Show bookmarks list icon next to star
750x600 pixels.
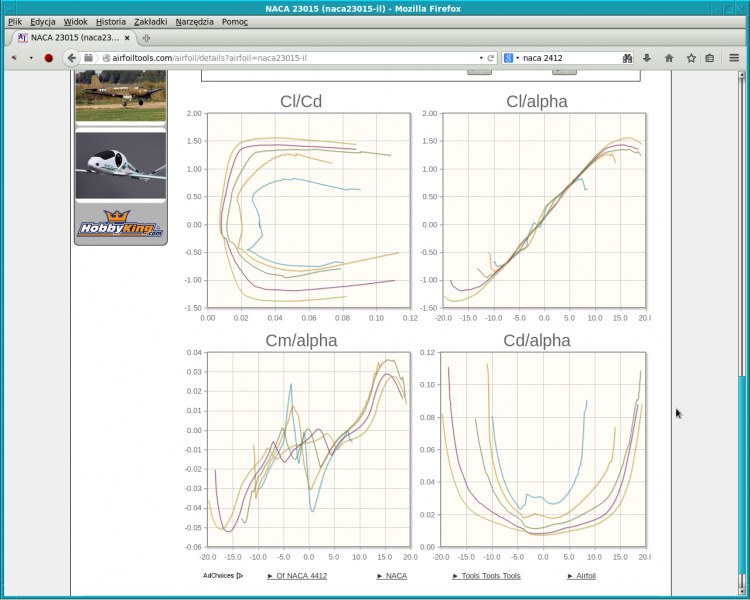(709, 58)
